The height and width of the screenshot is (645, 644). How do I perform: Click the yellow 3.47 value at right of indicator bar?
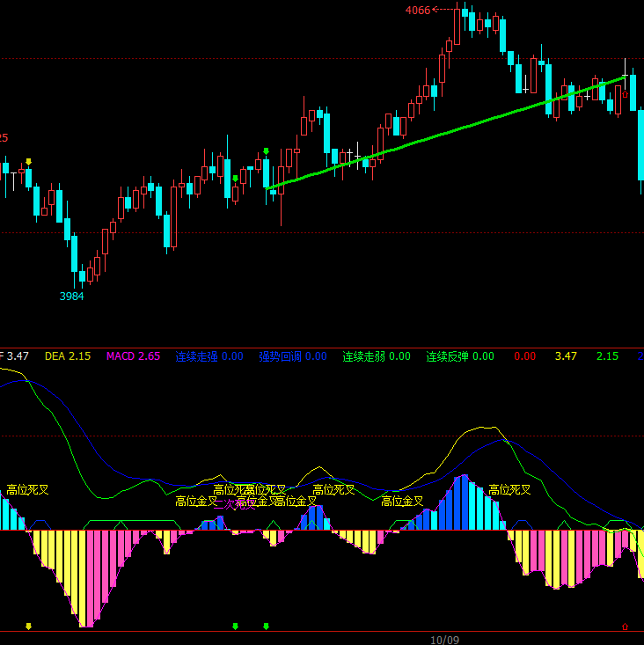pyautogui.click(x=566, y=356)
